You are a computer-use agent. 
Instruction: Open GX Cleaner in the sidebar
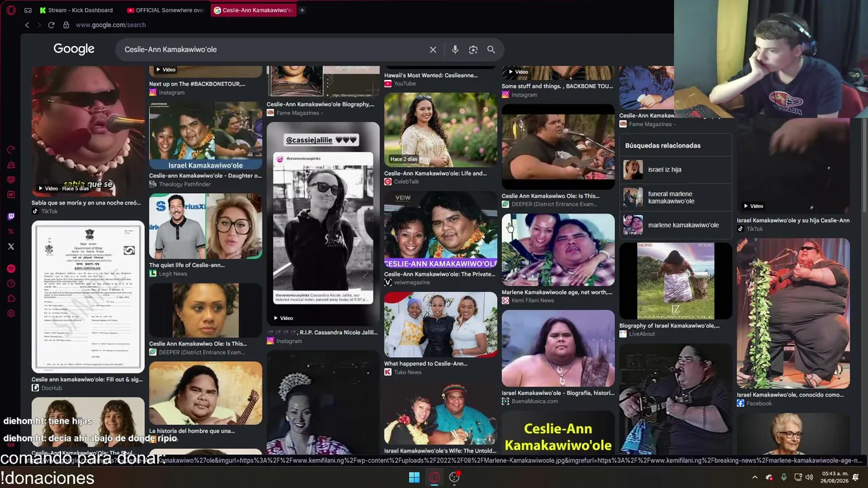(11, 165)
